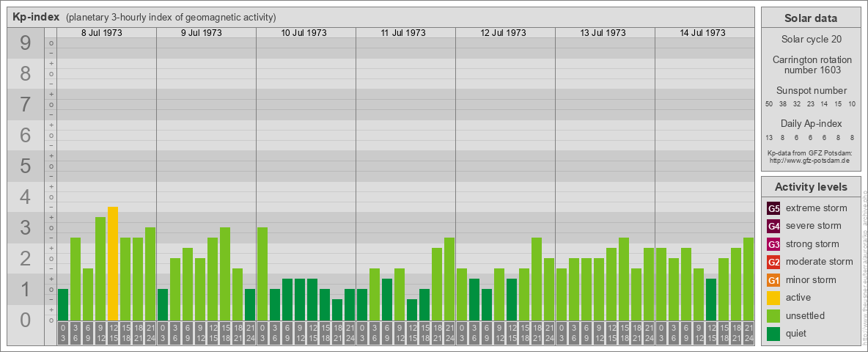
Task: Click the 14 Jul 21–24 light green bar
Action: coord(748,279)
